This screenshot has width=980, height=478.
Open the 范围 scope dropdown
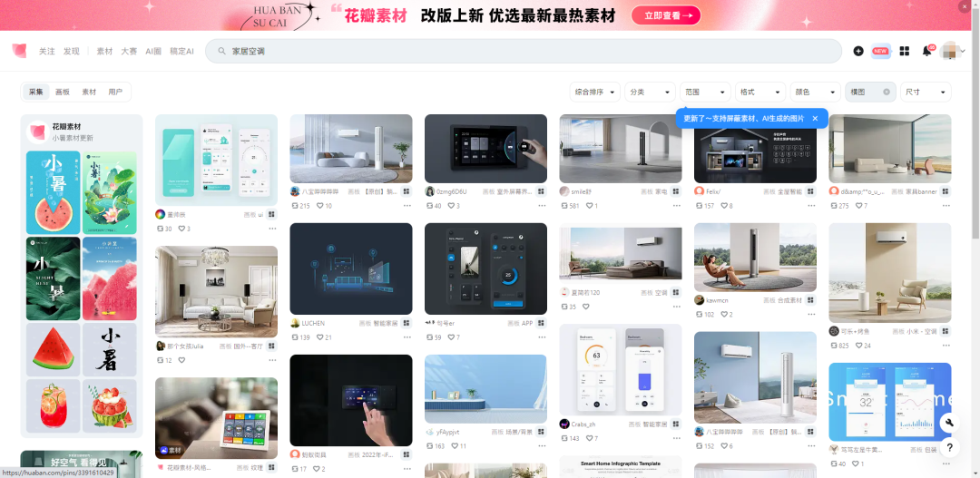(x=705, y=92)
